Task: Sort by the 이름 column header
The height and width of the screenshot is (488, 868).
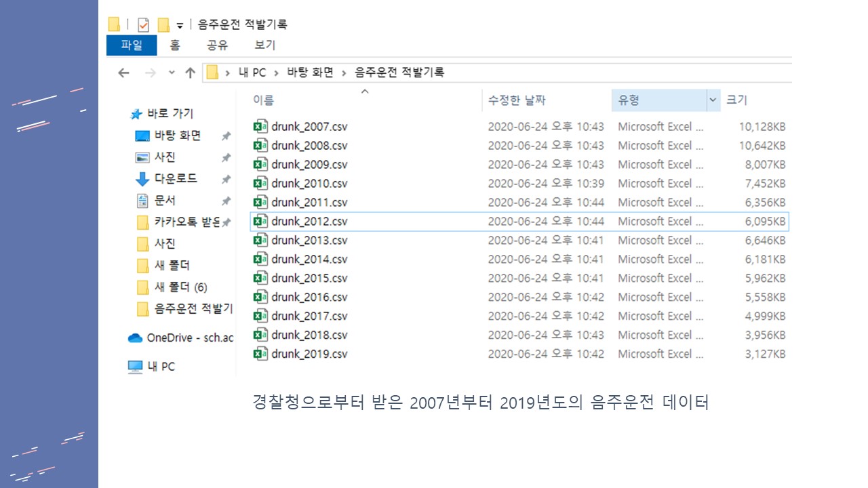Action: tap(264, 100)
